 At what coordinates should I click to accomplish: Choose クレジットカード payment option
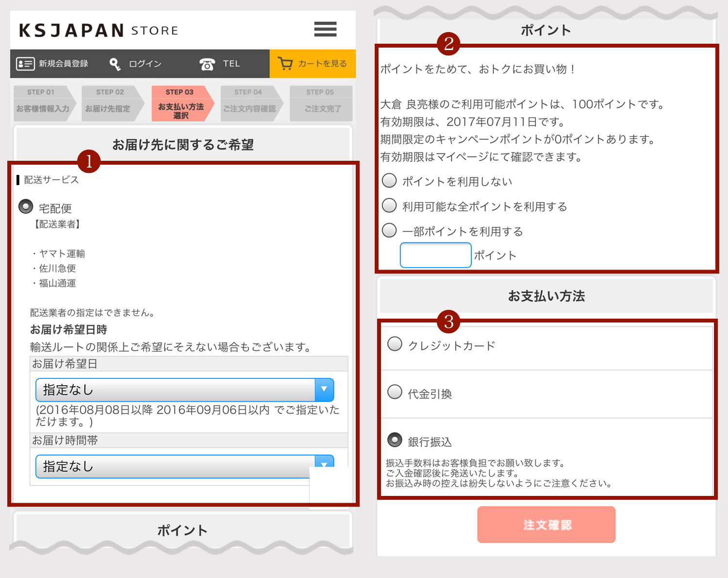(x=395, y=344)
